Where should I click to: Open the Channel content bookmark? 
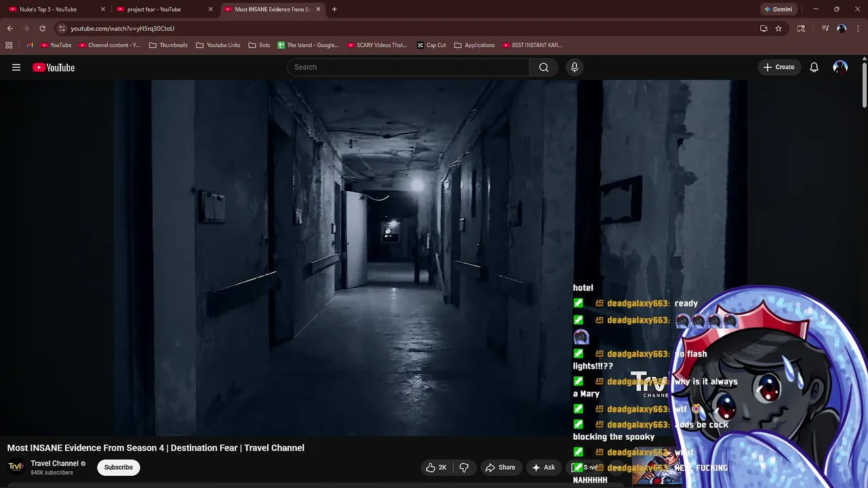tap(110, 45)
